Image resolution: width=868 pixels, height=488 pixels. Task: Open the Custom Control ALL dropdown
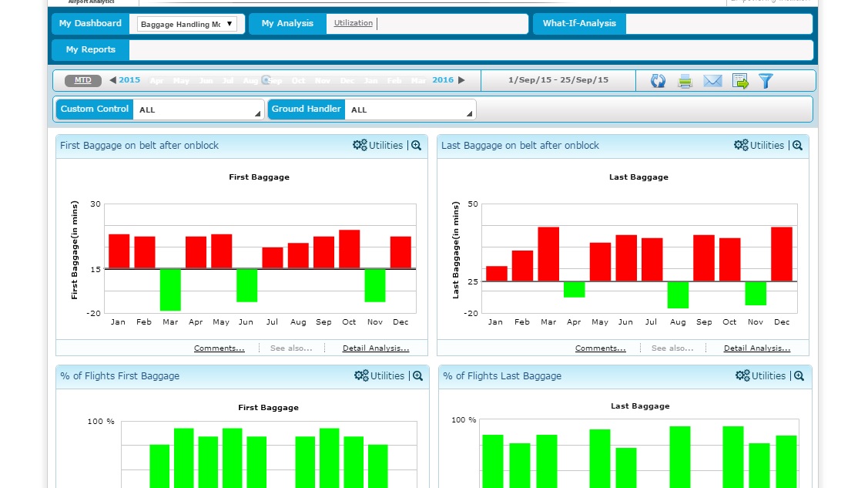click(198, 109)
